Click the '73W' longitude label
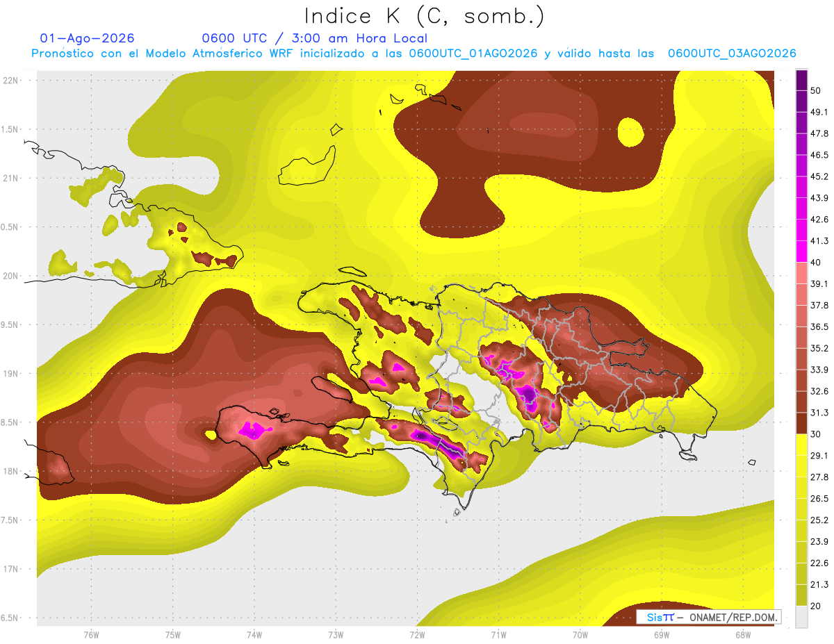Viewport: 834px width, 644px height. pos(336,635)
